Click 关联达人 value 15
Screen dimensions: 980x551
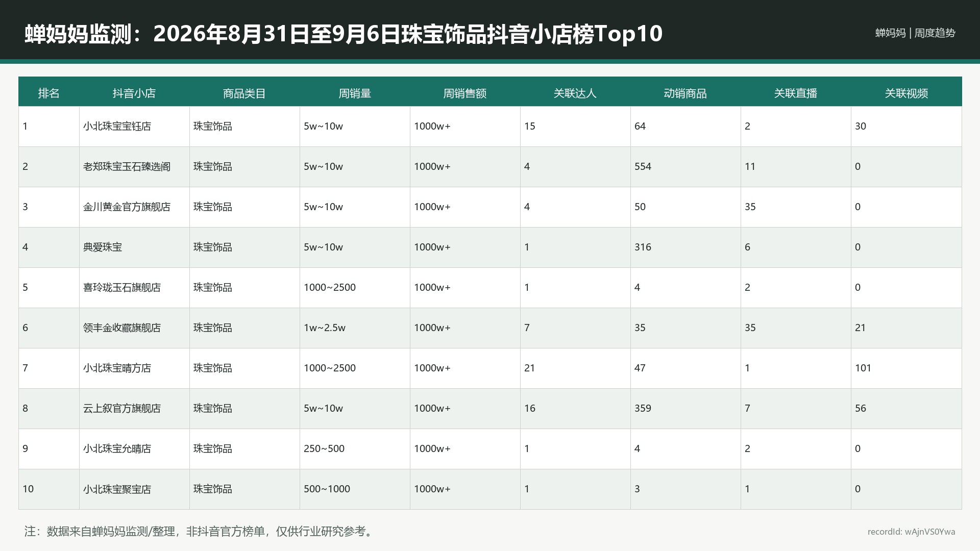pos(530,126)
